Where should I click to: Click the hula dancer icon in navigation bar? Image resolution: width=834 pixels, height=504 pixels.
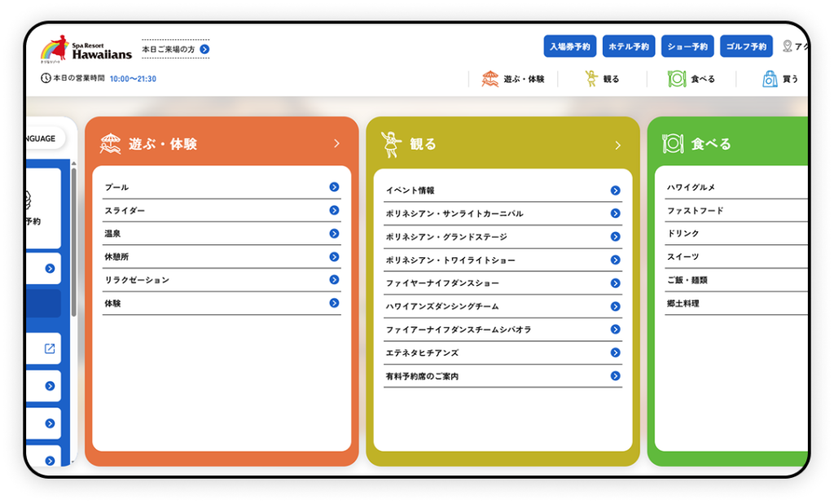coord(591,79)
